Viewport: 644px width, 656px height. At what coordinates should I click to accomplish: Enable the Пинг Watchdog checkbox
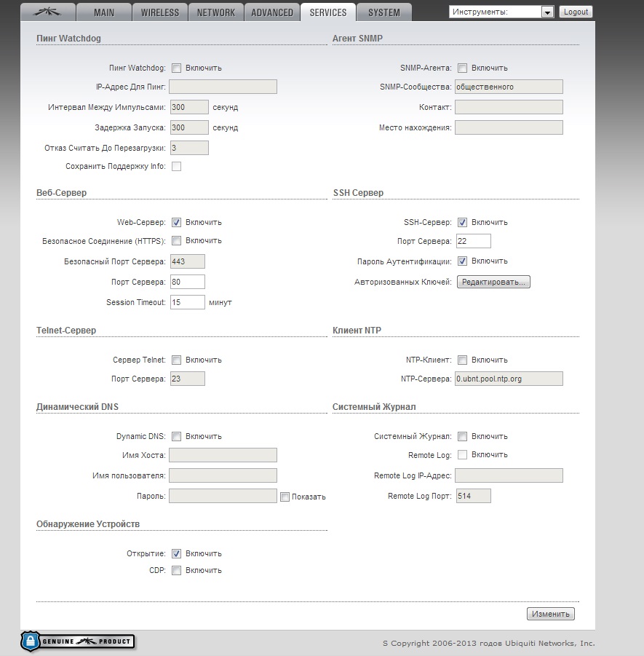click(x=177, y=68)
